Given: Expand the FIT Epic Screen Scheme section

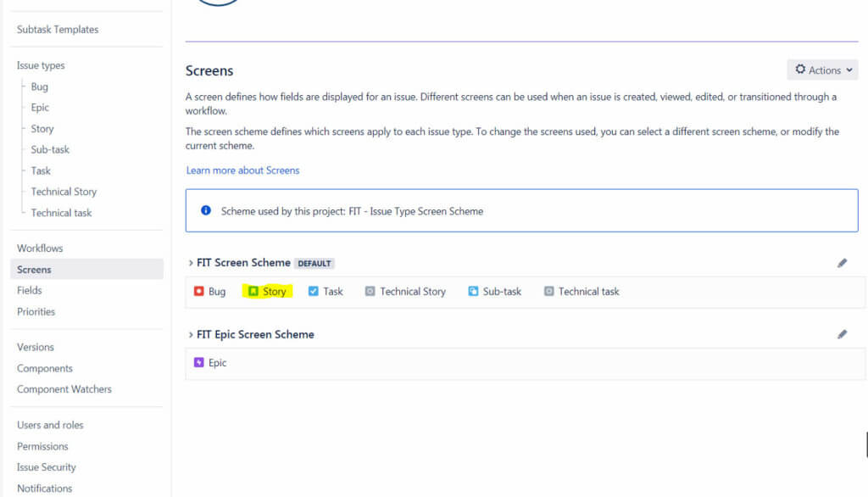Looking at the screenshot, I should pos(191,335).
